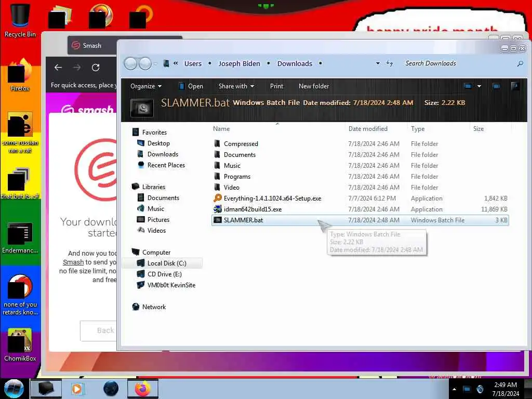Expand the address bar history dropdown
Viewport: 532px width, 399px height.
pos(378,63)
